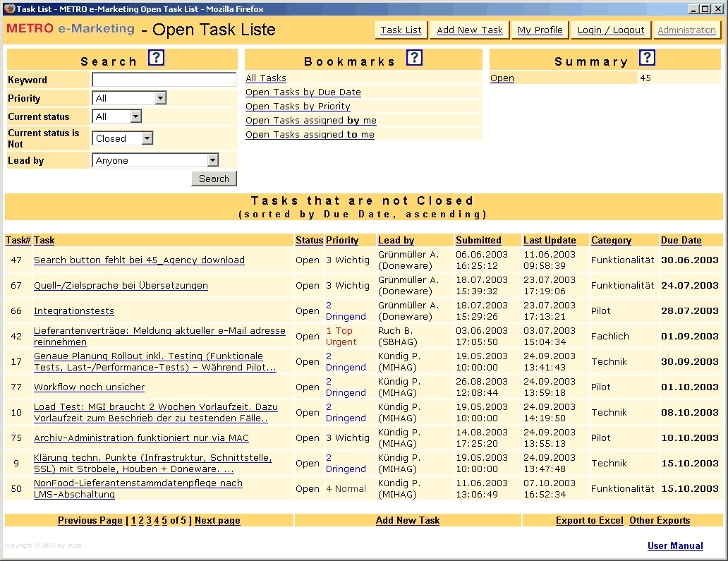Open Open Tasks assigned to me bookmark
Viewport: 728px width, 561px height.
pos(310,134)
